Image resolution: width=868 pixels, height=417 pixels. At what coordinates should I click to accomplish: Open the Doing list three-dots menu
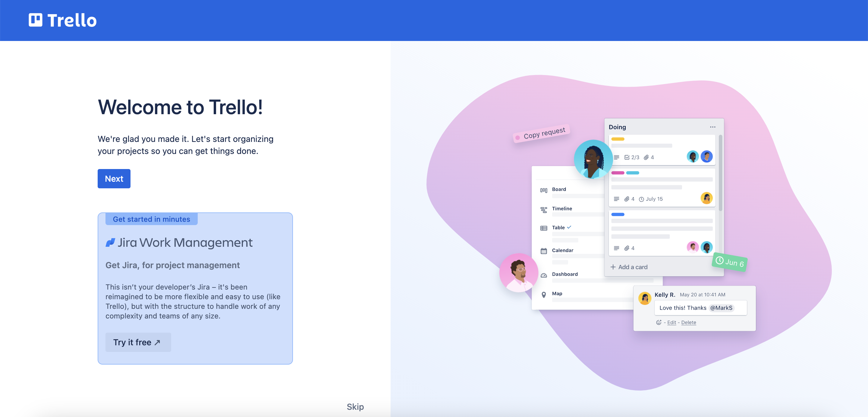tap(712, 127)
